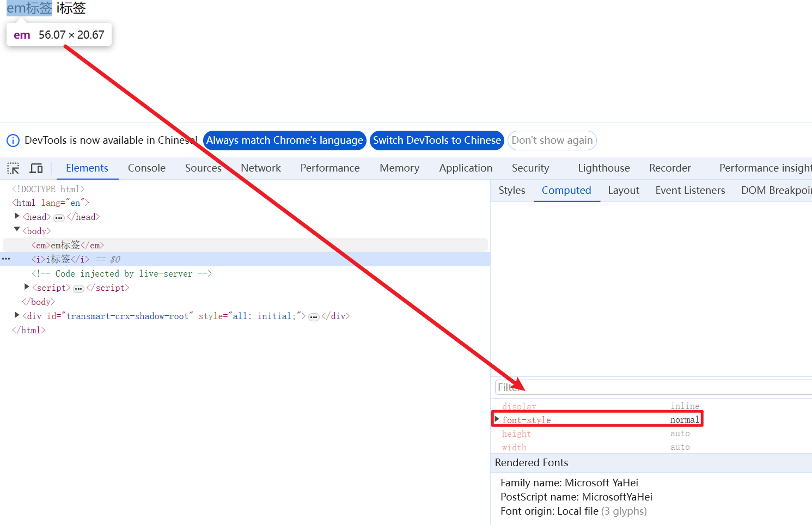812x525 pixels.
Task: Select the closing body tag row
Action: click(38, 302)
